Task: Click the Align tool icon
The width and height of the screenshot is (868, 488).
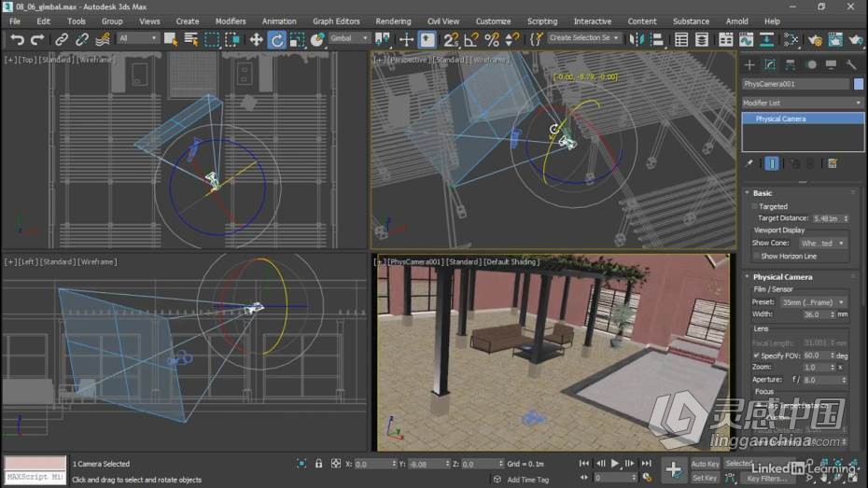Action: [x=657, y=39]
